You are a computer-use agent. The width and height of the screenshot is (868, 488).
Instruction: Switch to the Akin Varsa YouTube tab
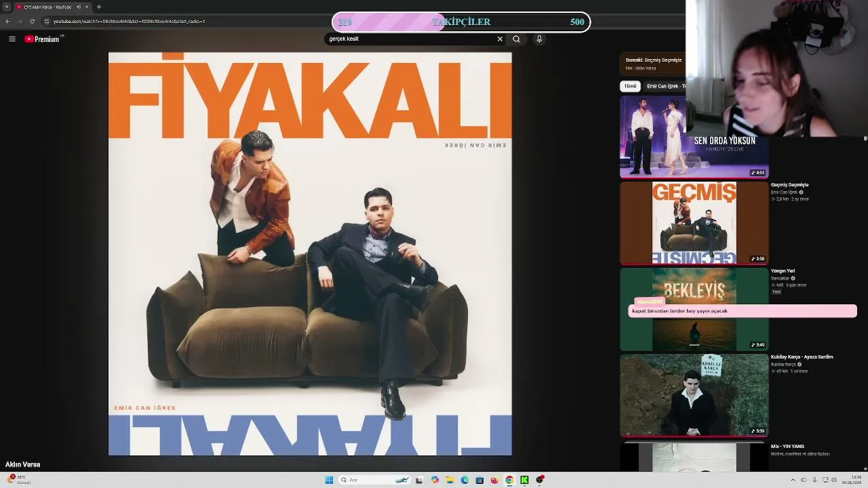click(x=47, y=7)
